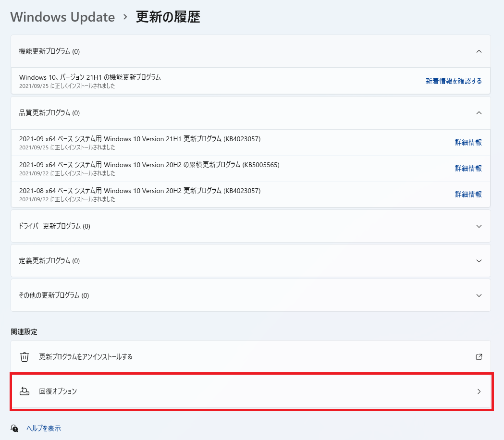Viewport: 504px width, 440px height.
Task: Click the 品質更新プログラム (0) header label
Action: point(49,113)
